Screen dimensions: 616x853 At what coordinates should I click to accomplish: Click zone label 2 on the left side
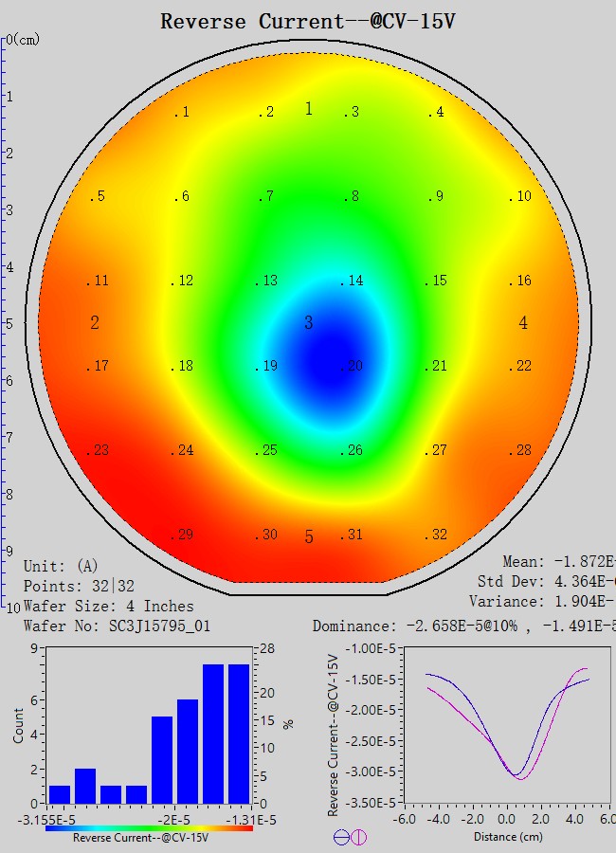95,323
